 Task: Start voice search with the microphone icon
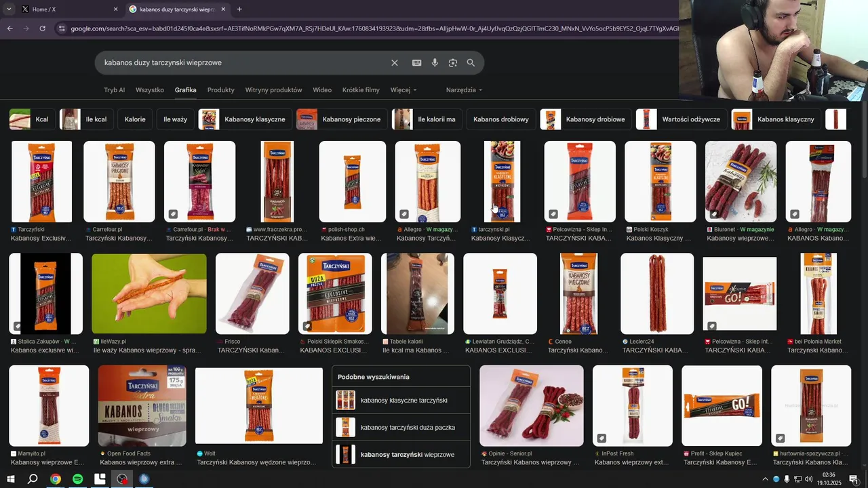pyautogui.click(x=435, y=62)
